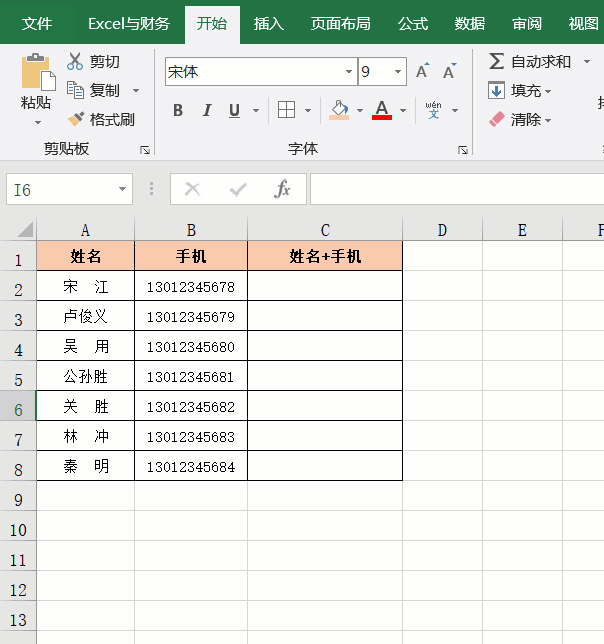Select cell containing 卢俊义

85,316
